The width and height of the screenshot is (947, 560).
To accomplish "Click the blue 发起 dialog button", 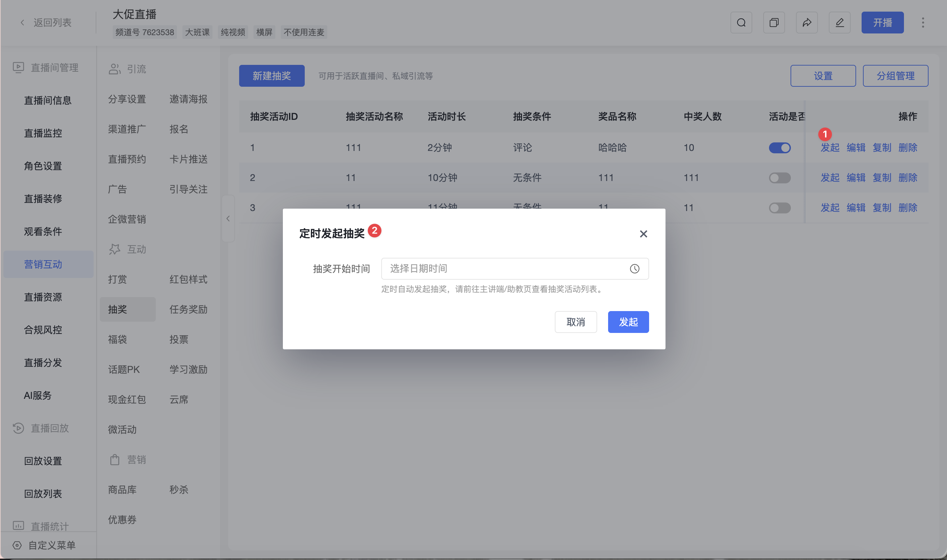I will (x=629, y=322).
